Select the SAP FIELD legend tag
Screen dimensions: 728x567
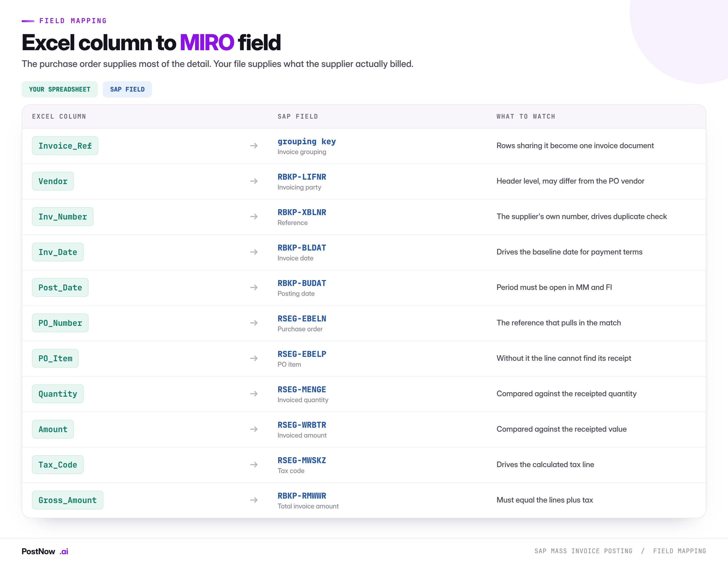(127, 89)
